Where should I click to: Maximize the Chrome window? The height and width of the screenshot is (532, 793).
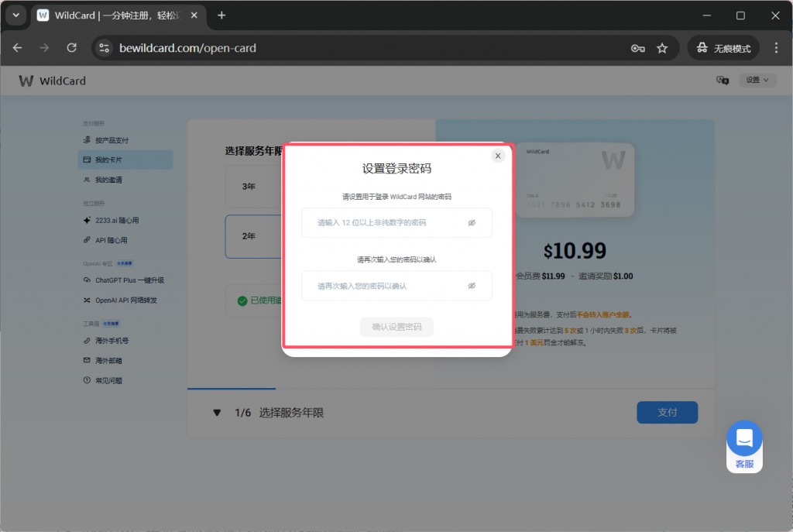[741, 15]
